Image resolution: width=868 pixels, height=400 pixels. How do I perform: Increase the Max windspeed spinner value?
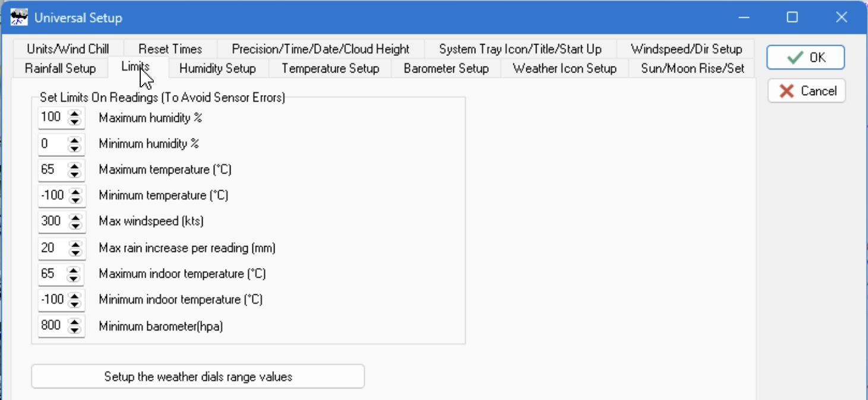pyautogui.click(x=74, y=218)
